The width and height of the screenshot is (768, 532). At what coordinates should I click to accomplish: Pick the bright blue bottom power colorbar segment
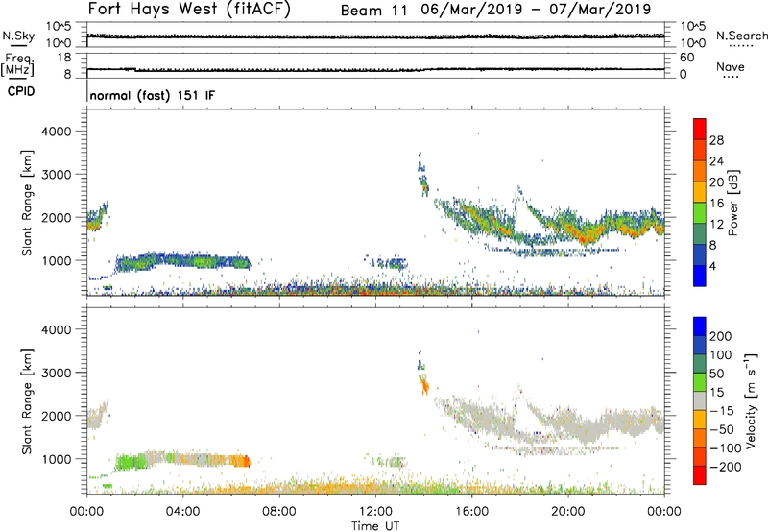pyautogui.click(x=700, y=276)
